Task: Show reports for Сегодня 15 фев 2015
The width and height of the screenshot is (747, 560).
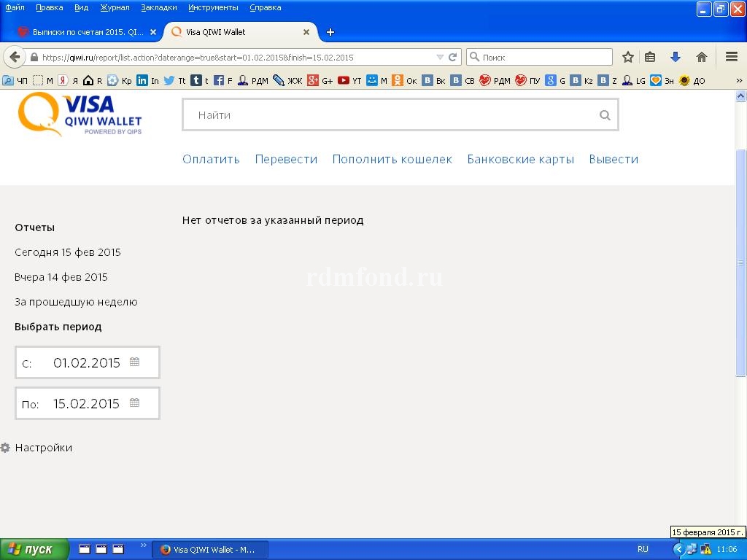Action: point(68,252)
